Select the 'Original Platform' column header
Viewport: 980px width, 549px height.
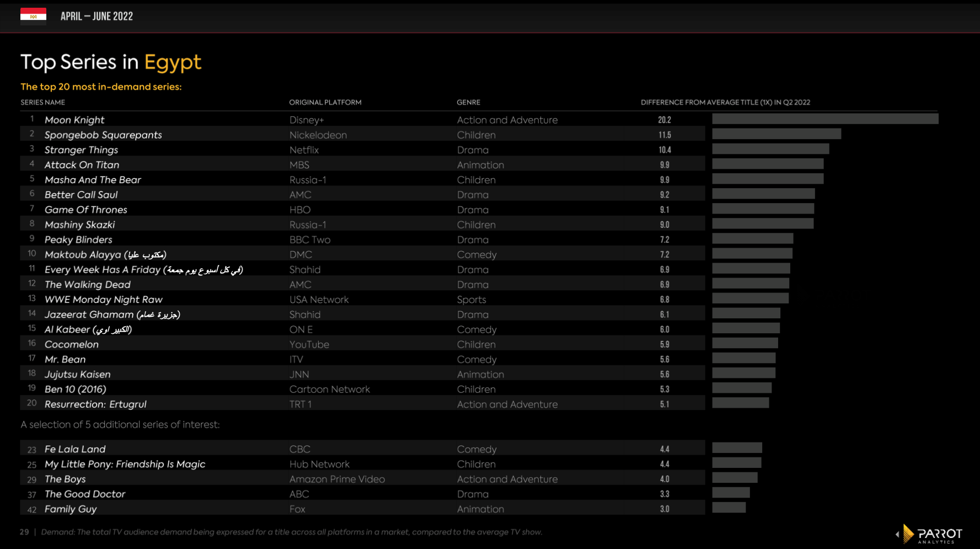click(325, 102)
